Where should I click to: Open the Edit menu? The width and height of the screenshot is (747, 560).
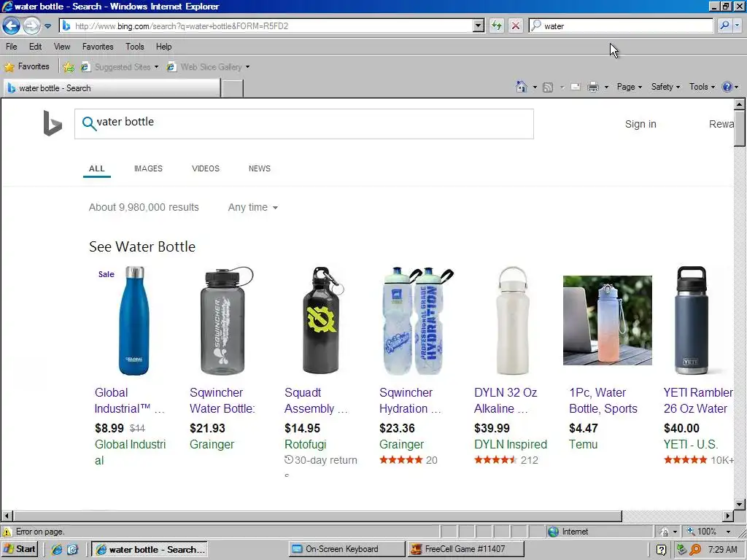pyautogui.click(x=35, y=47)
